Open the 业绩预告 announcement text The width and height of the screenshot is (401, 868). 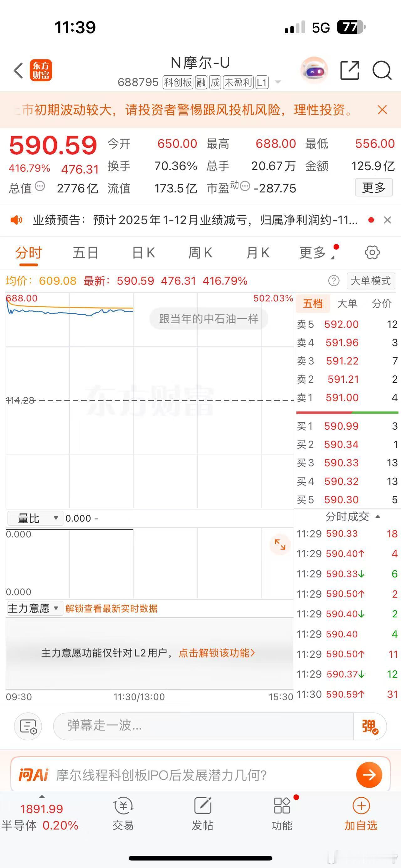[x=195, y=220]
